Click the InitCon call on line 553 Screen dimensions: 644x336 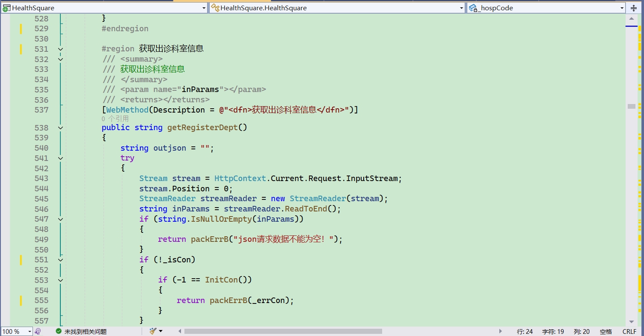point(221,280)
